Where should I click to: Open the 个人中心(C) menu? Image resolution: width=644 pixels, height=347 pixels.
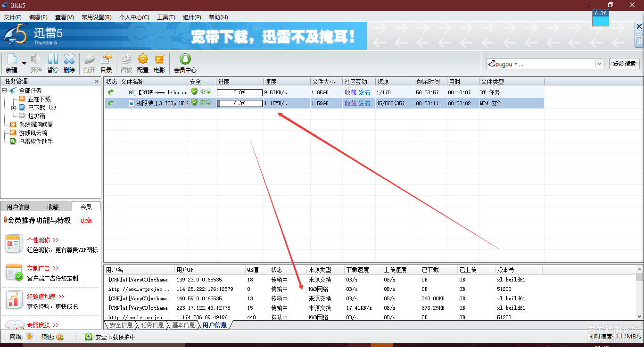pos(134,17)
